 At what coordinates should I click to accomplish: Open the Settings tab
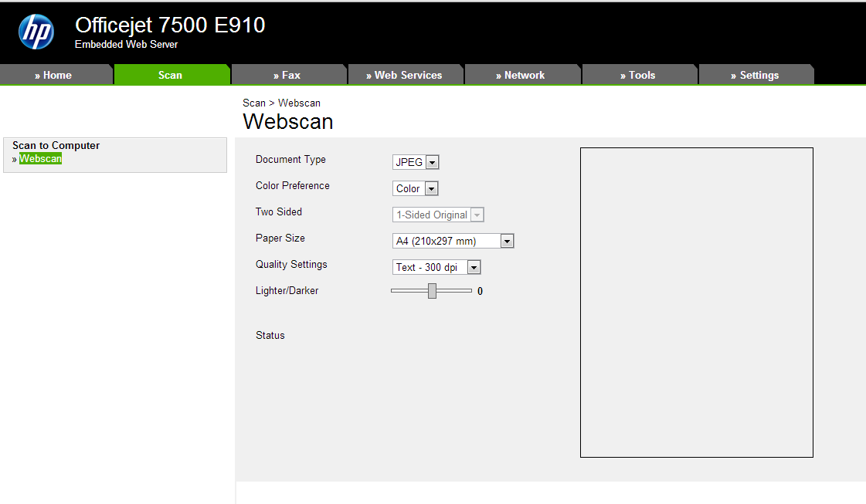point(756,75)
